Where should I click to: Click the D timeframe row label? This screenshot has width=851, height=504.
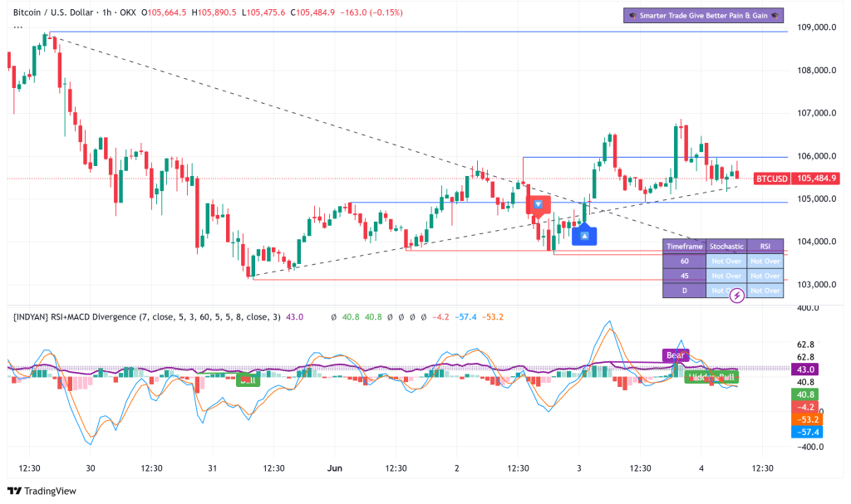click(685, 291)
